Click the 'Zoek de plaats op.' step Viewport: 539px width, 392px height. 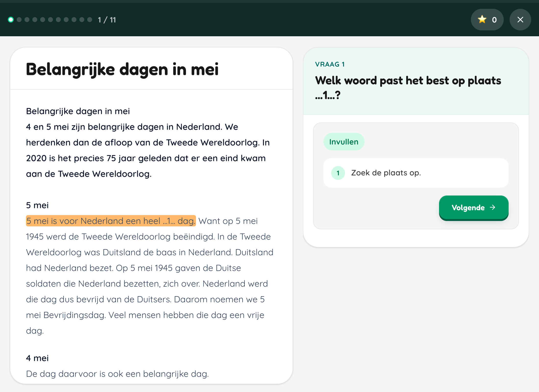416,173
